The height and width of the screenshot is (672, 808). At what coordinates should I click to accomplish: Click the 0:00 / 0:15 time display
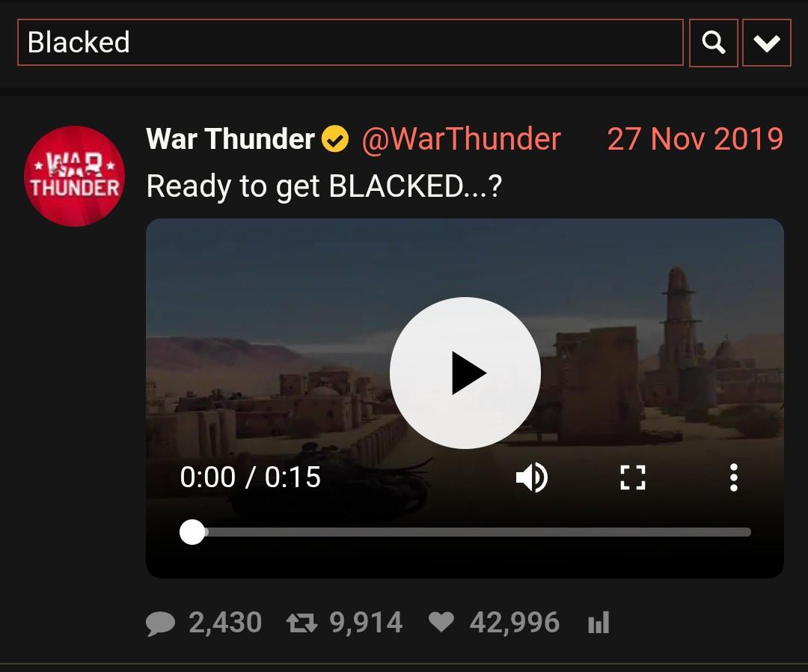click(x=251, y=477)
